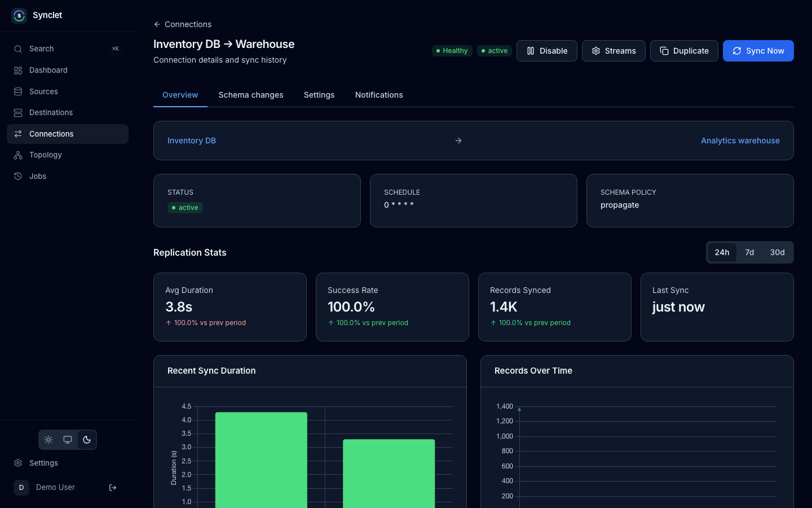Viewport: 812px width, 508px height.
Task: Click the arrow between source and destination
Action: (x=458, y=141)
